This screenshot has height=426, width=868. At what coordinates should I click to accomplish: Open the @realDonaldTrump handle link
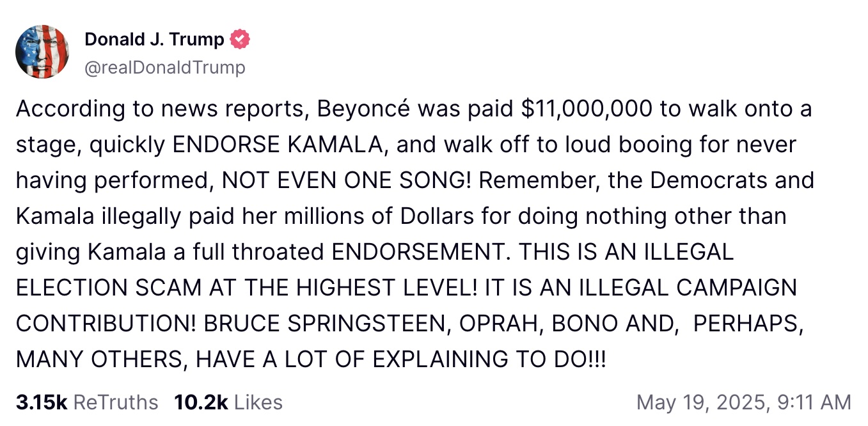165,67
